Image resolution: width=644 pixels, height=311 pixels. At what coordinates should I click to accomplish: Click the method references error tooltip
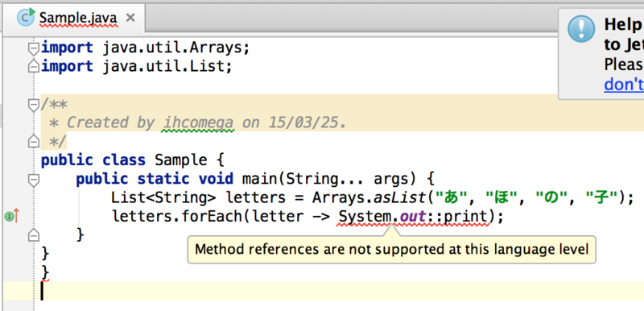tap(391, 250)
